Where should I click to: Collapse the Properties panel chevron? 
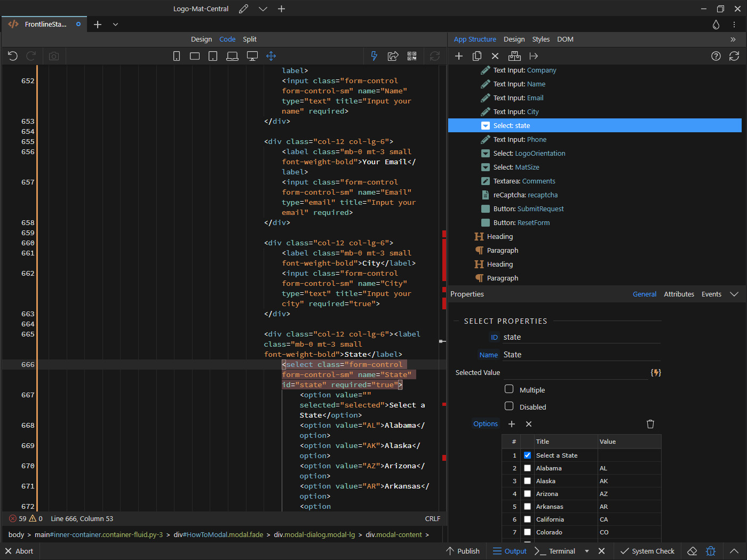tap(734, 294)
